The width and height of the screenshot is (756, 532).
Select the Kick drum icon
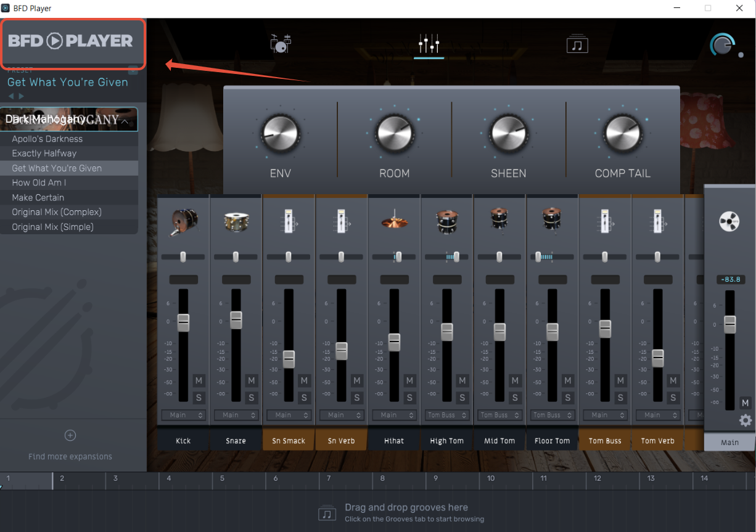tap(184, 222)
